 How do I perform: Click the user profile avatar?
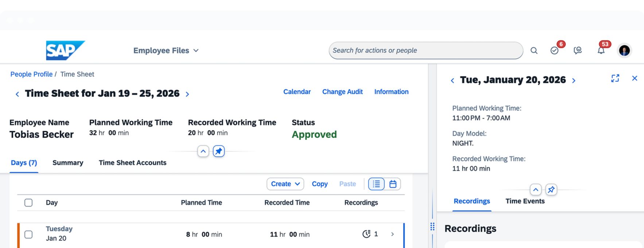click(624, 51)
